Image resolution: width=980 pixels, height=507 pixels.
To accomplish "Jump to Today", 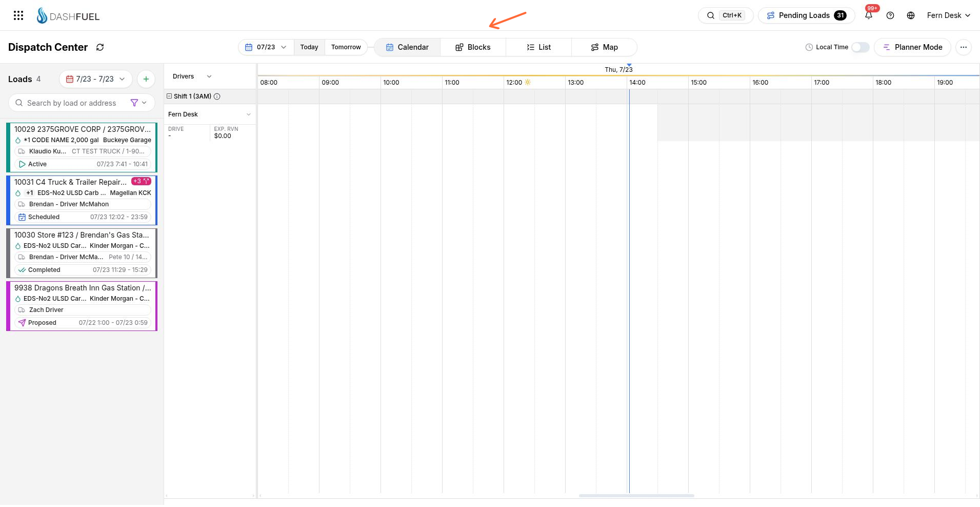I will (309, 47).
